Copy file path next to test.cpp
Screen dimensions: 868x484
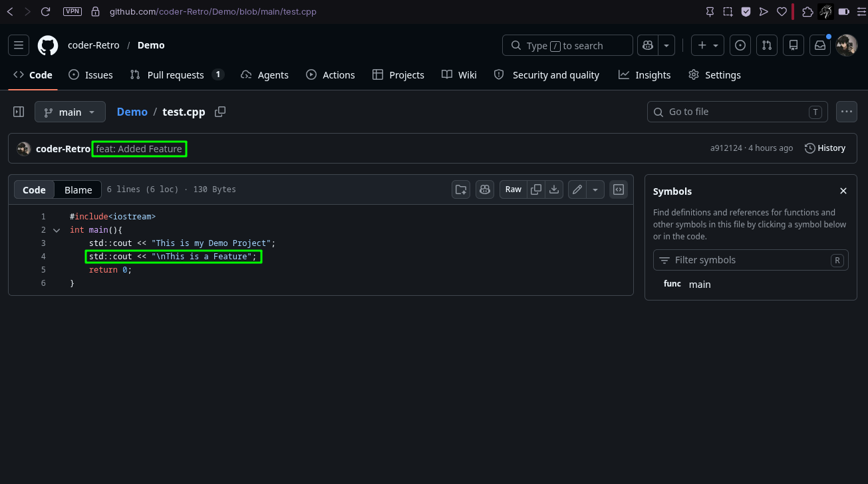point(220,112)
